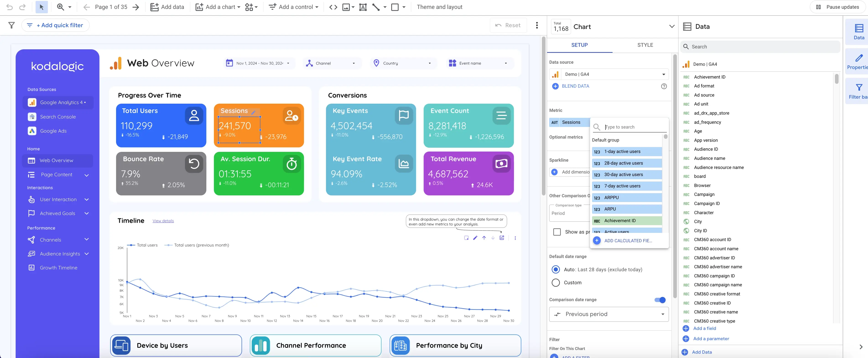Open the Demo | GA4 data source dropdown

[608, 75]
